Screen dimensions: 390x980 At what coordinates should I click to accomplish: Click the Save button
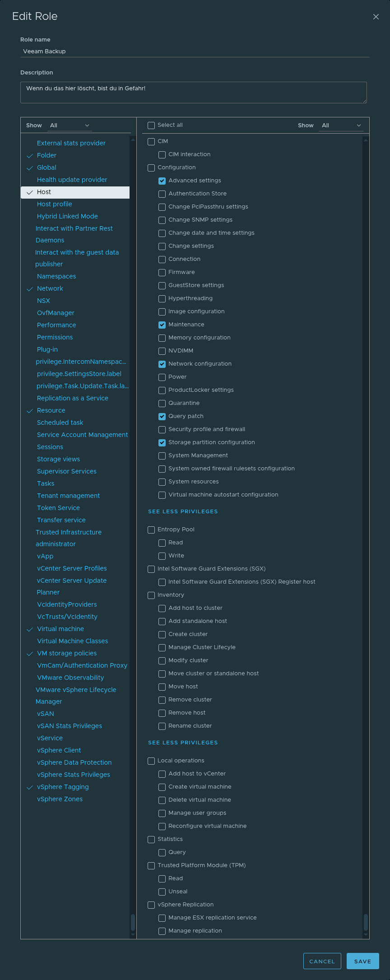pyautogui.click(x=362, y=961)
